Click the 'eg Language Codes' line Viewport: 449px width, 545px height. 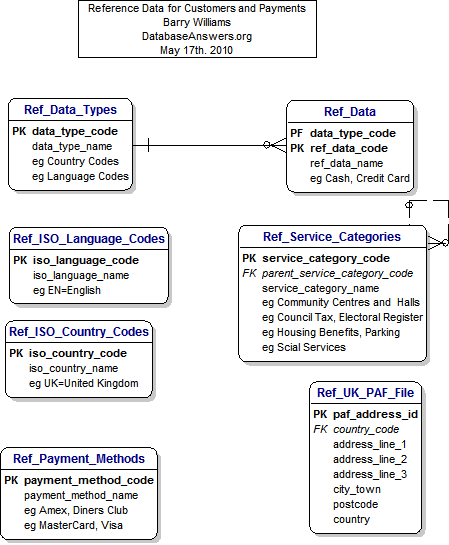click(x=80, y=176)
